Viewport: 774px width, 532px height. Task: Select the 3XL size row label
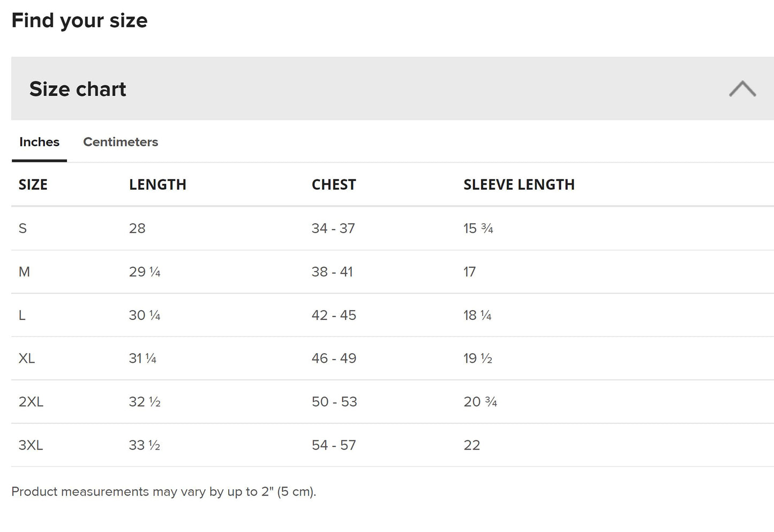pyautogui.click(x=31, y=445)
